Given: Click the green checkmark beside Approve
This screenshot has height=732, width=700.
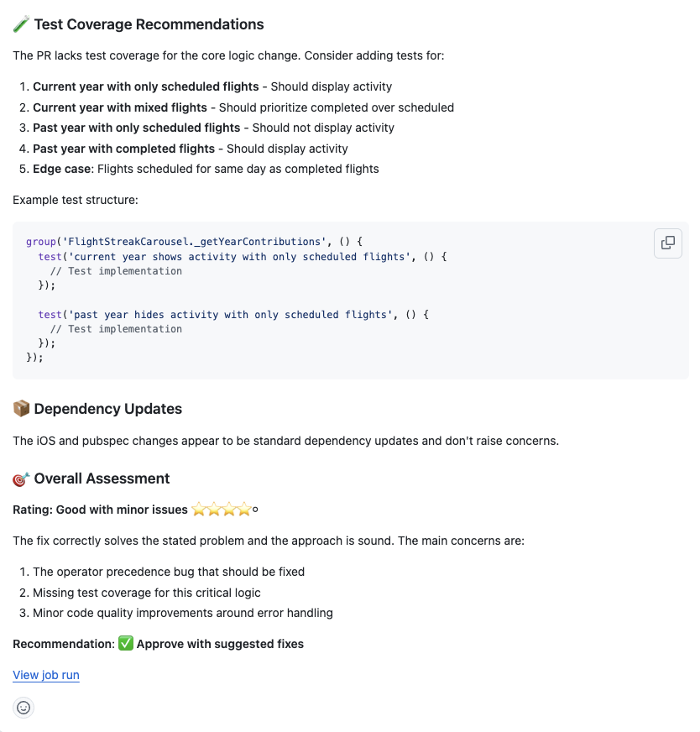Looking at the screenshot, I should 126,644.
